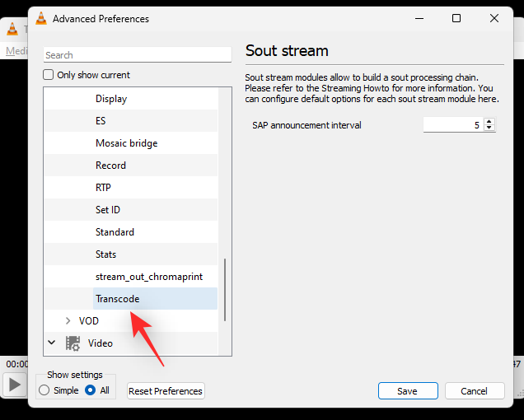Select the Video category label
This screenshot has width=524, height=420.
coord(101,343)
